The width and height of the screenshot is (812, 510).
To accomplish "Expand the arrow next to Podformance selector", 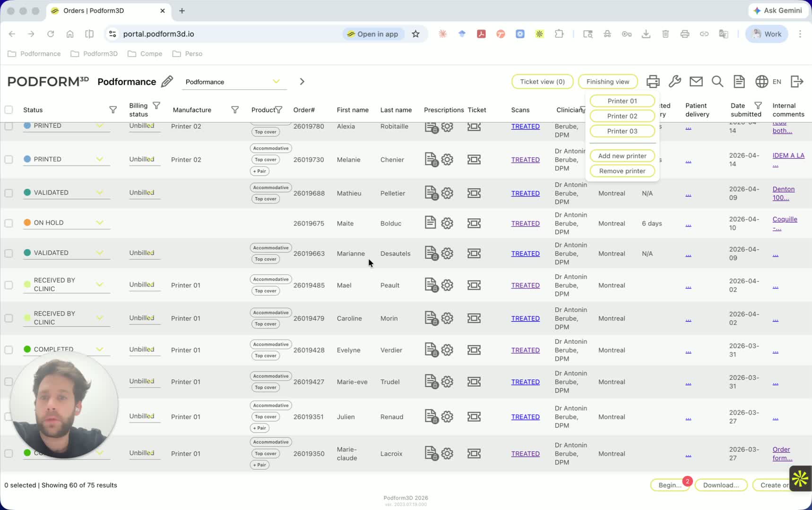I will click(x=302, y=82).
